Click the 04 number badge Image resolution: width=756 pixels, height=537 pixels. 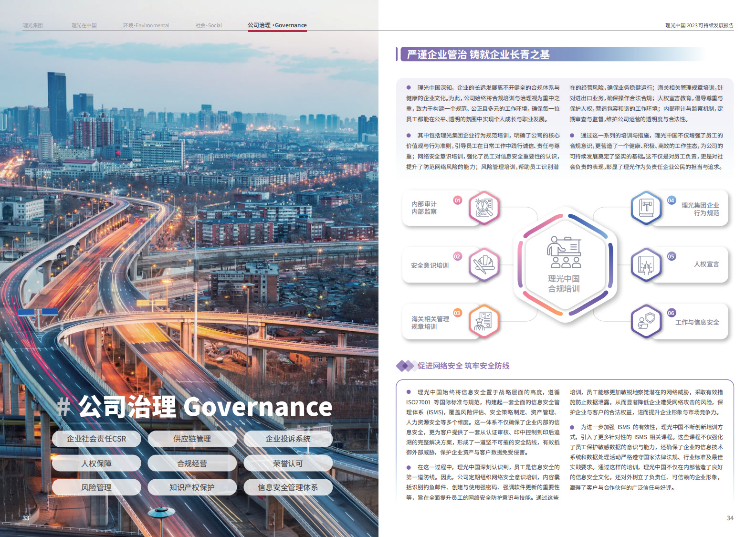coord(671,200)
